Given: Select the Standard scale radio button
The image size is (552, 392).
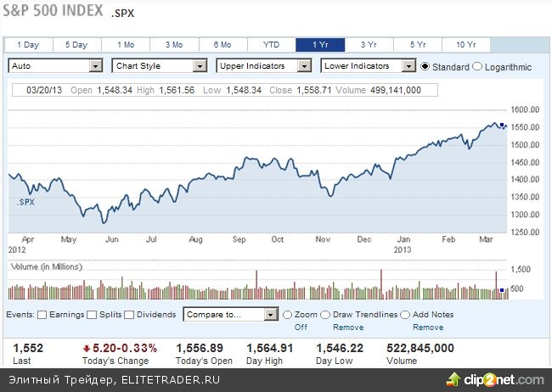Looking at the screenshot, I should point(426,66).
